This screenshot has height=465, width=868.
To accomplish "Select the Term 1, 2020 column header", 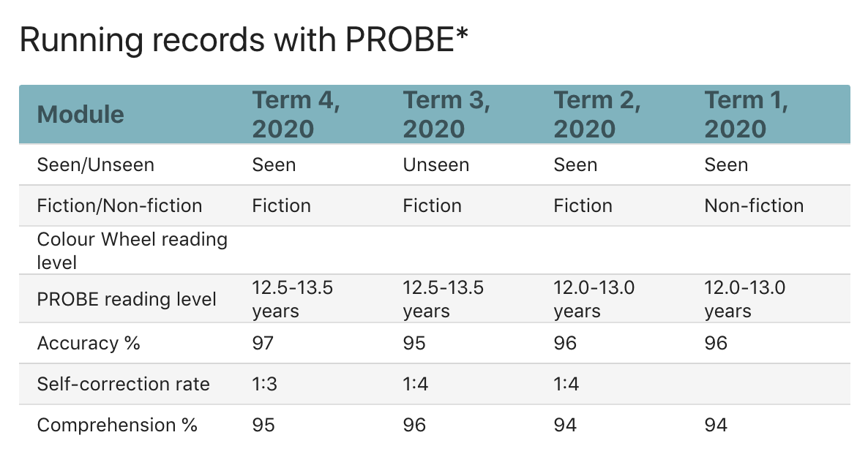I will point(747,115).
